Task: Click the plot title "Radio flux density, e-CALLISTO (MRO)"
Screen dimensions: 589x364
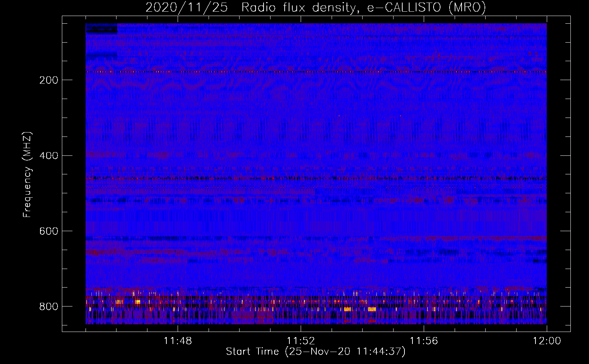Action: (364, 7)
